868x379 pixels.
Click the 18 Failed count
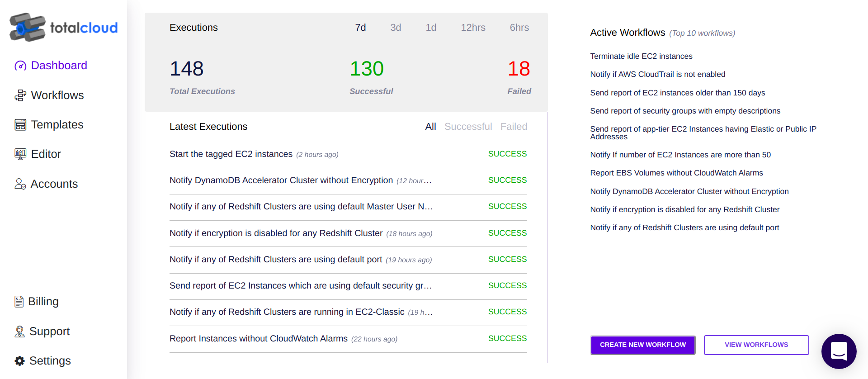click(x=519, y=69)
